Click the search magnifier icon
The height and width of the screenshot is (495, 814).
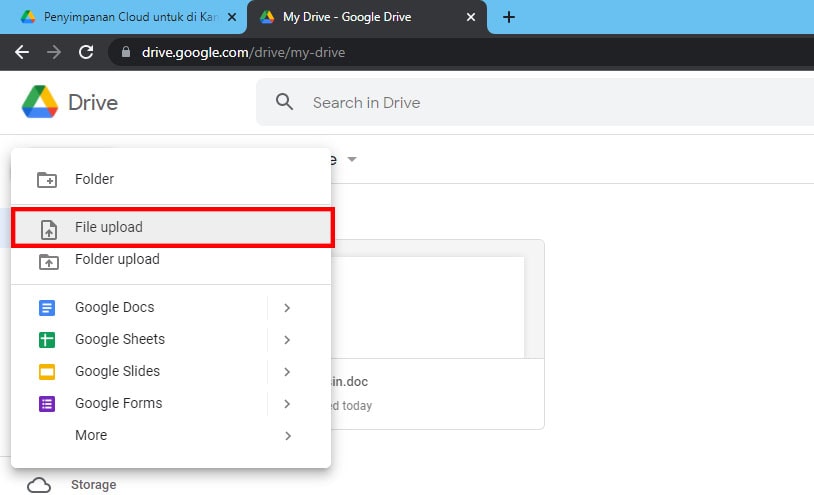point(284,102)
